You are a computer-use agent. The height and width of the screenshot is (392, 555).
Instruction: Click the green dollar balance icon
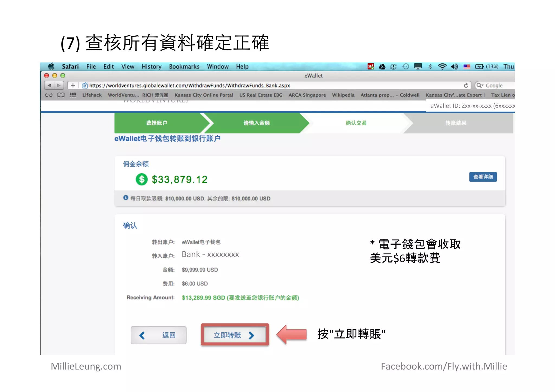tap(141, 179)
